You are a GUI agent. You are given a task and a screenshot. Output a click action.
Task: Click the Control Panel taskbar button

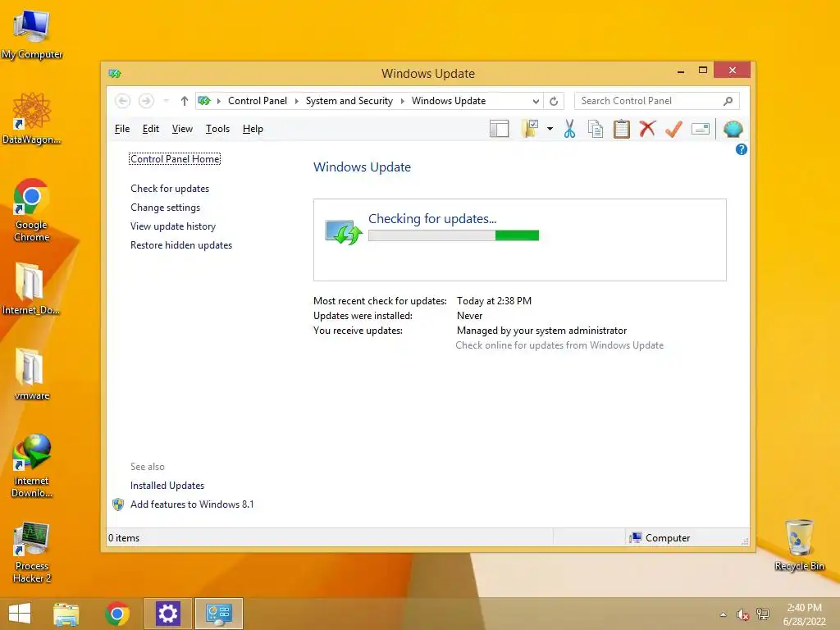pyautogui.click(x=219, y=614)
